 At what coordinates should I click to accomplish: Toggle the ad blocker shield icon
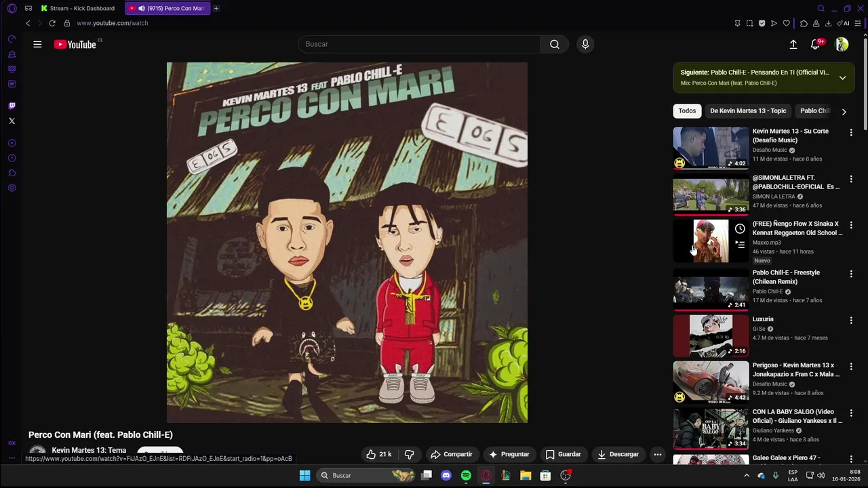[762, 23]
